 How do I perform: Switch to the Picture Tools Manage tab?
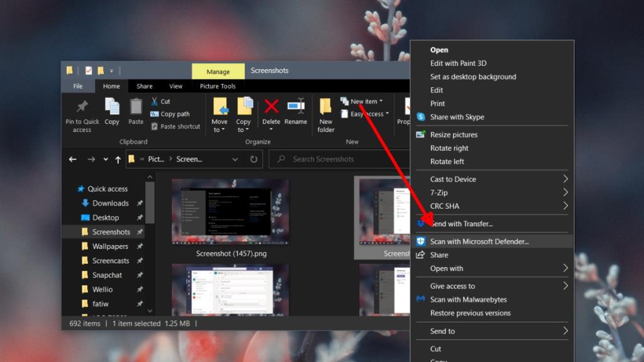pos(218,70)
